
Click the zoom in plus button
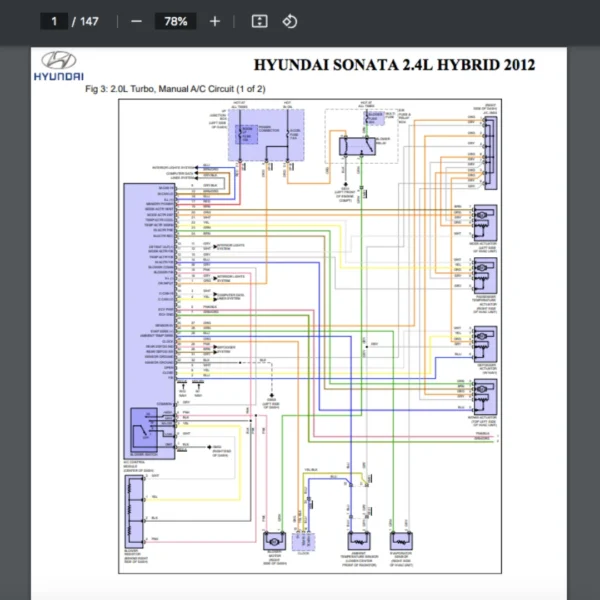[x=214, y=21]
